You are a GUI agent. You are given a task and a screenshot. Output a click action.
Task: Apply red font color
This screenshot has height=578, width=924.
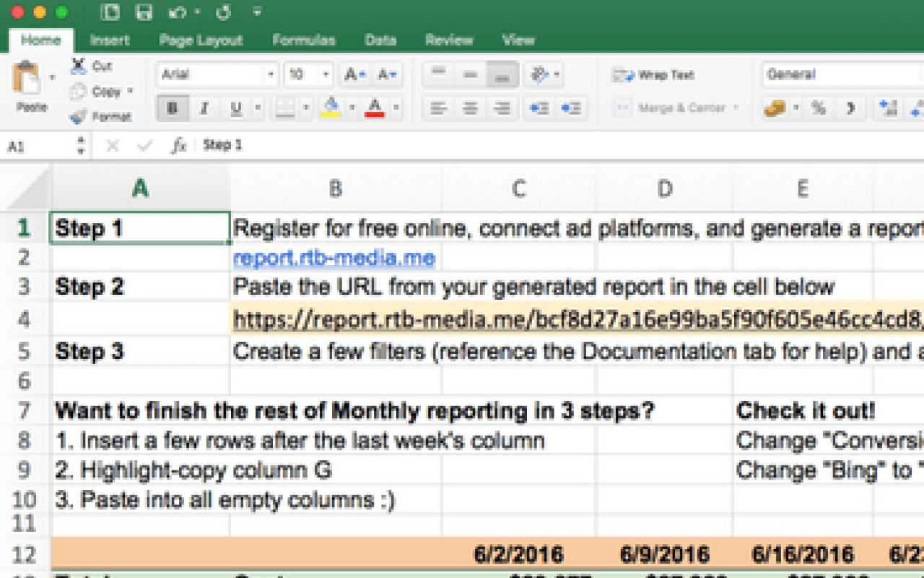point(374,108)
